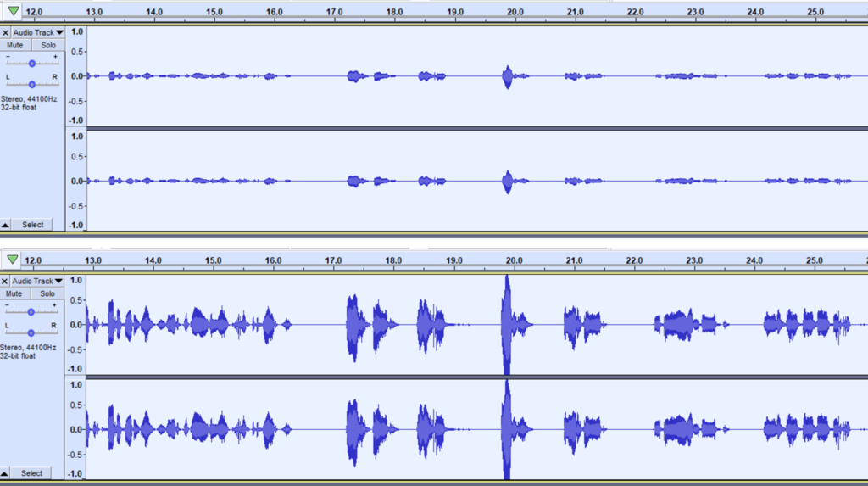Screen dimensions: 868x486
Task: Click the upper track's top channel vertical scale
Action: [x=76, y=76]
